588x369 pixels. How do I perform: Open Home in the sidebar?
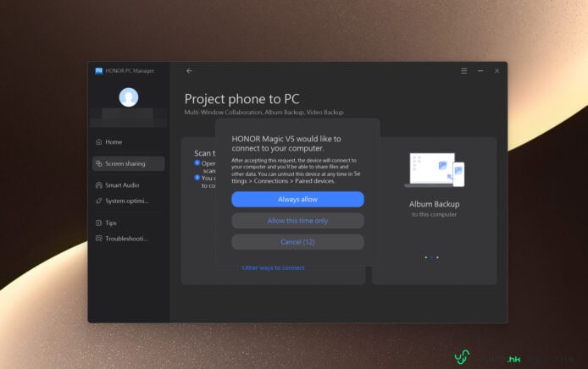pos(128,142)
